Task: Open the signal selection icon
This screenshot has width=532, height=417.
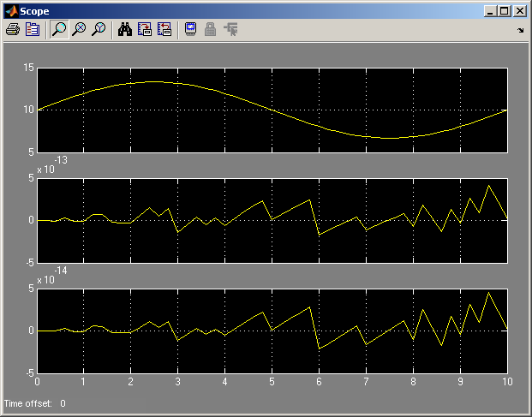Action: (230, 29)
